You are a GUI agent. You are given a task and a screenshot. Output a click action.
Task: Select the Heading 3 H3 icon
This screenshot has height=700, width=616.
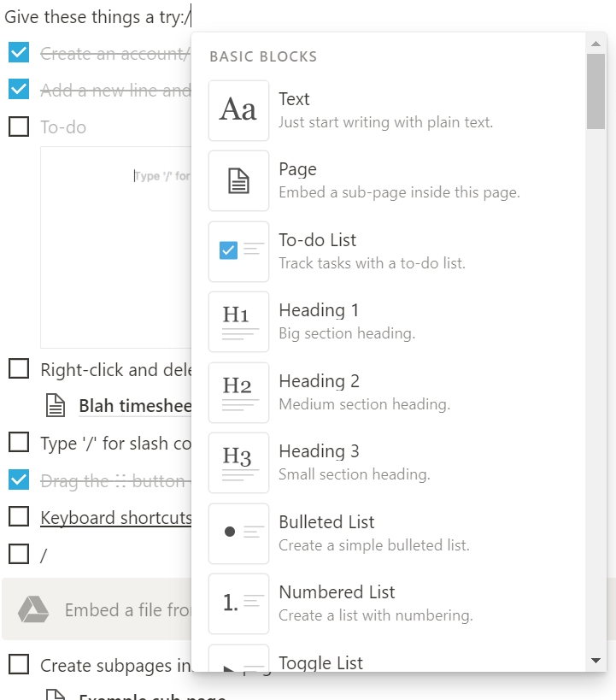tap(238, 462)
